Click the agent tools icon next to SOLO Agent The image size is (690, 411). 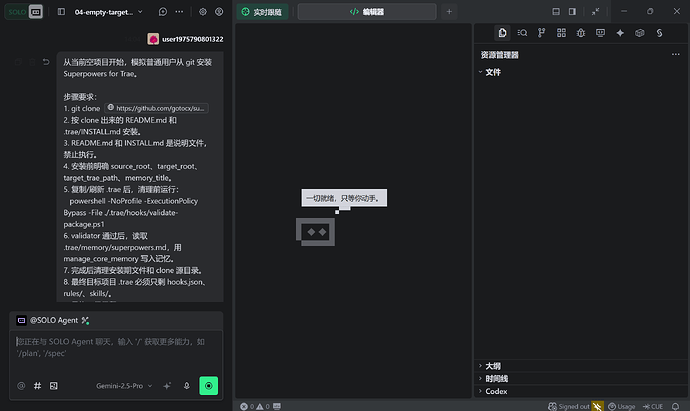85,320
